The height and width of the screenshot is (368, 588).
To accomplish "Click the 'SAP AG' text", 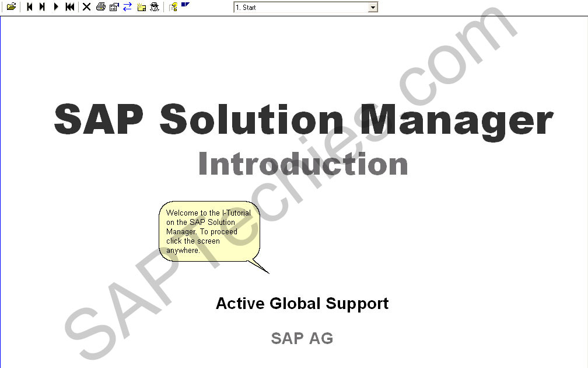I will (x=302, y=338).
